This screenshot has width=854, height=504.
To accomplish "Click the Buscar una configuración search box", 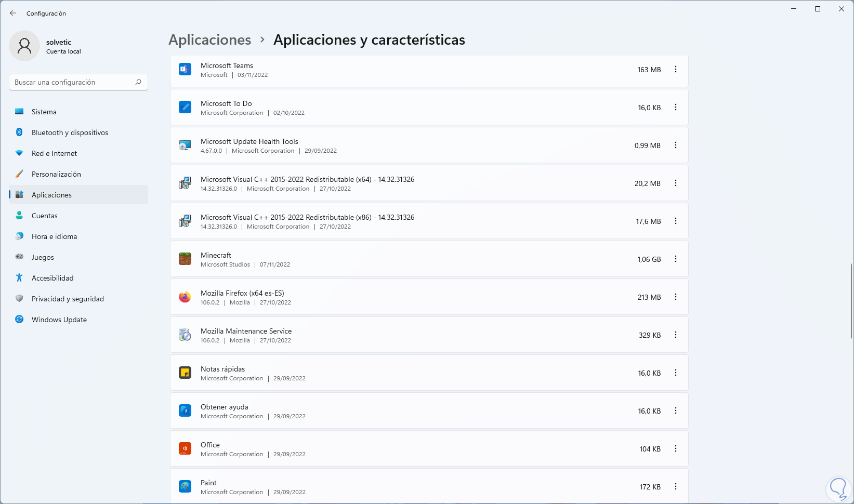I will click(73, 82).
